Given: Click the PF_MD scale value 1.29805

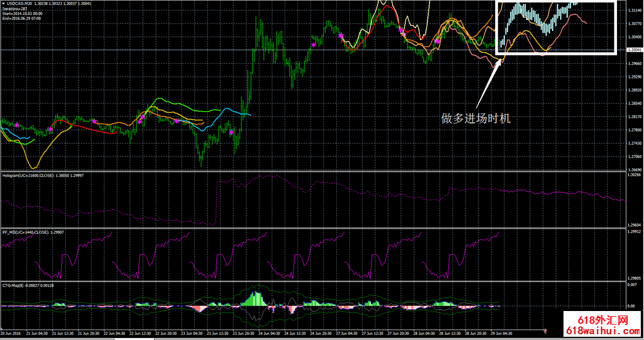Looking at the screenshot, I should (x=634, y=278).
